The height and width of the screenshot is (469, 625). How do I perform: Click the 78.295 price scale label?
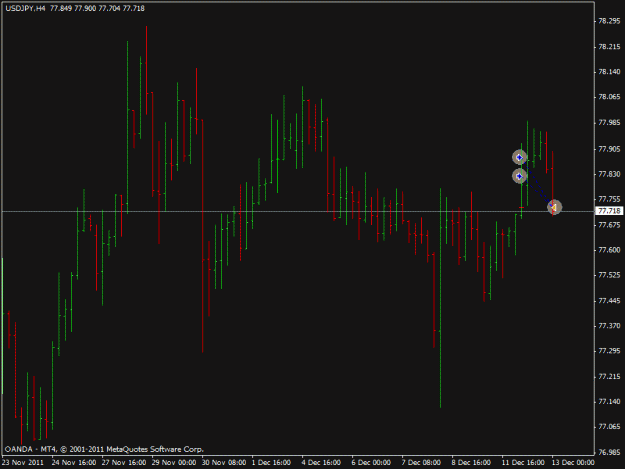609,21
